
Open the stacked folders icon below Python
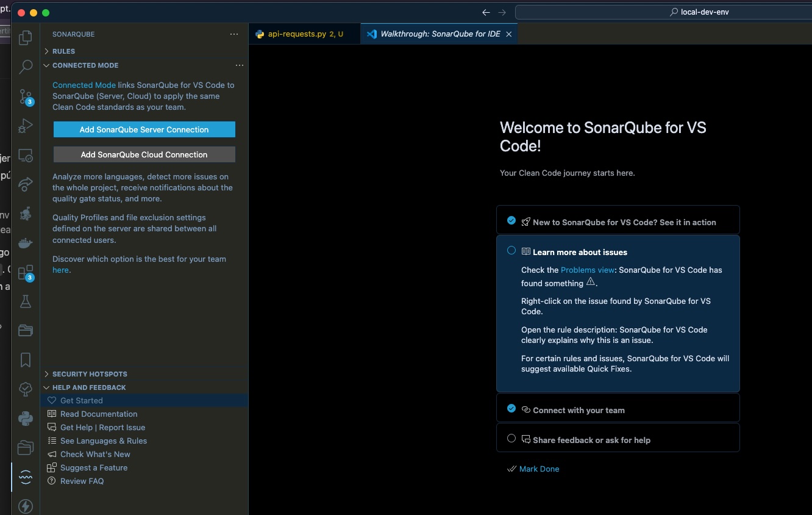(x=26, y=448)
